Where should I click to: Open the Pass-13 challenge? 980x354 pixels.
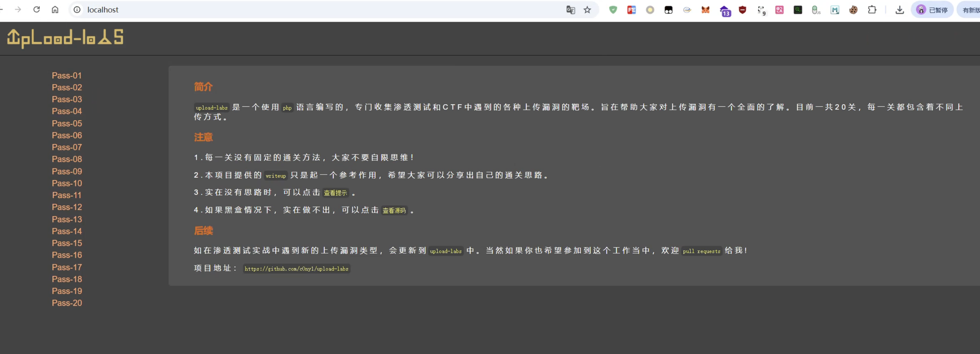point(67,219)
